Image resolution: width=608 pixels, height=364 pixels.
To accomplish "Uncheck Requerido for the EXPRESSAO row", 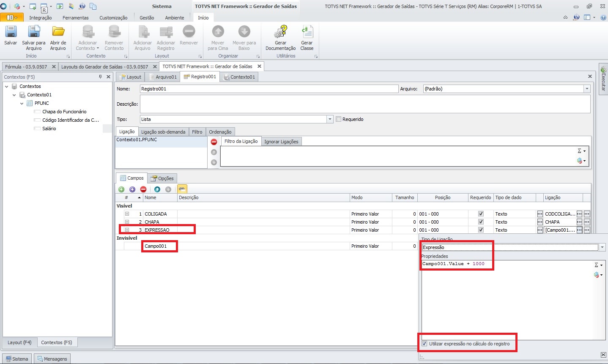I will coord(481,230).
